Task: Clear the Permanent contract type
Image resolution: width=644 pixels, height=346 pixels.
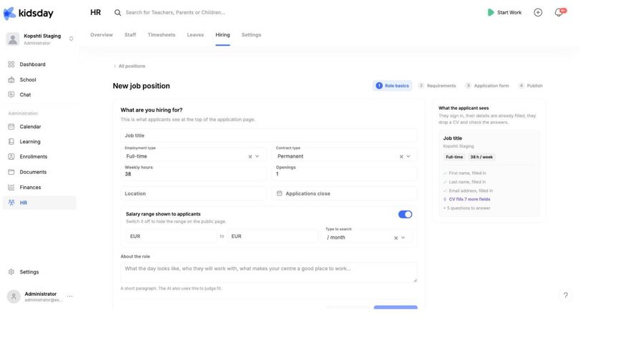Action: [x=401, y=156]
